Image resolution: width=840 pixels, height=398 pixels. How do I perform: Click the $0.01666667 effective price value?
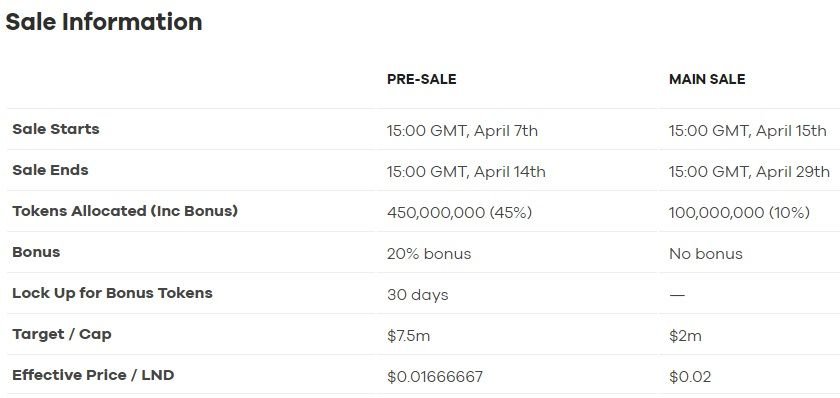point(435,377)
